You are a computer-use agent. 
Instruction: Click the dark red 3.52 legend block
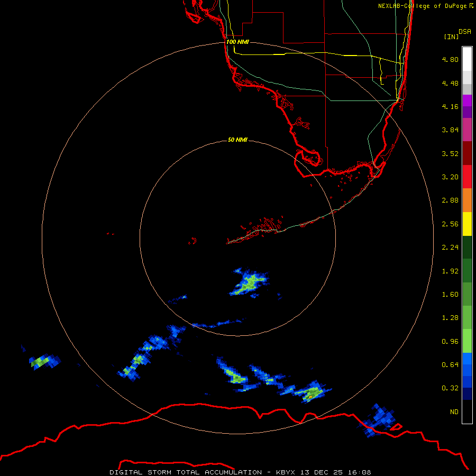click(467, 153)
